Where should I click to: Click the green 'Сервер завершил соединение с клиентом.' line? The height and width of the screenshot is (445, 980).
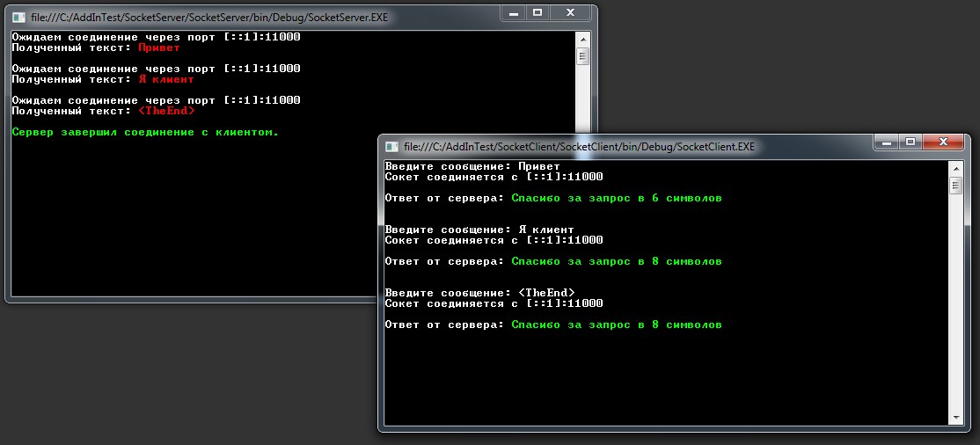[145, 133]
